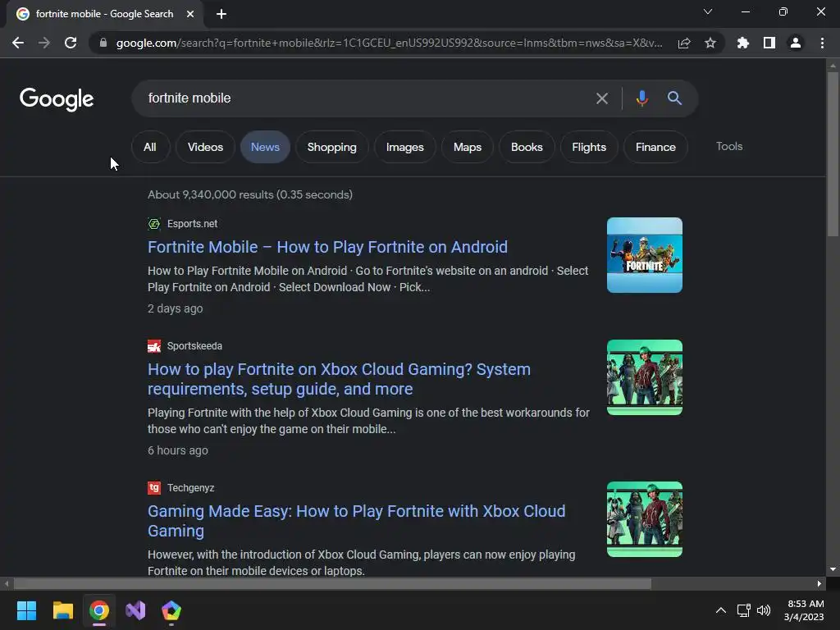Go back with the browser back arrow
Viewport: 840px width, 630px height.
coord(18,43)
